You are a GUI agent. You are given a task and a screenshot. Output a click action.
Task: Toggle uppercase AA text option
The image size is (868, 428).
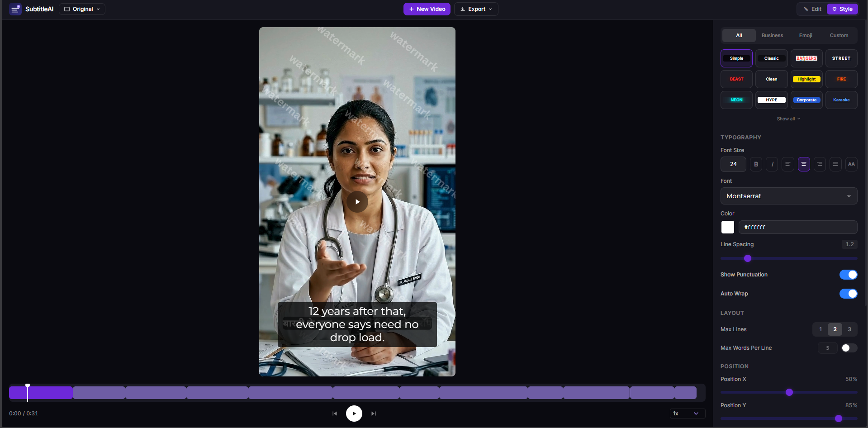point(851,164)
